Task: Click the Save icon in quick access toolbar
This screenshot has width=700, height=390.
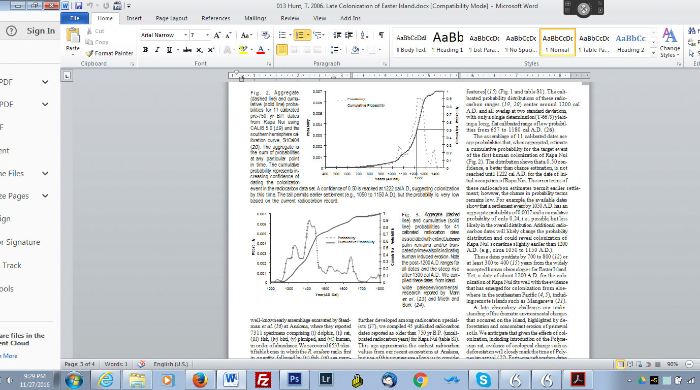Action: pyautogui.click(x=79, y=6)
